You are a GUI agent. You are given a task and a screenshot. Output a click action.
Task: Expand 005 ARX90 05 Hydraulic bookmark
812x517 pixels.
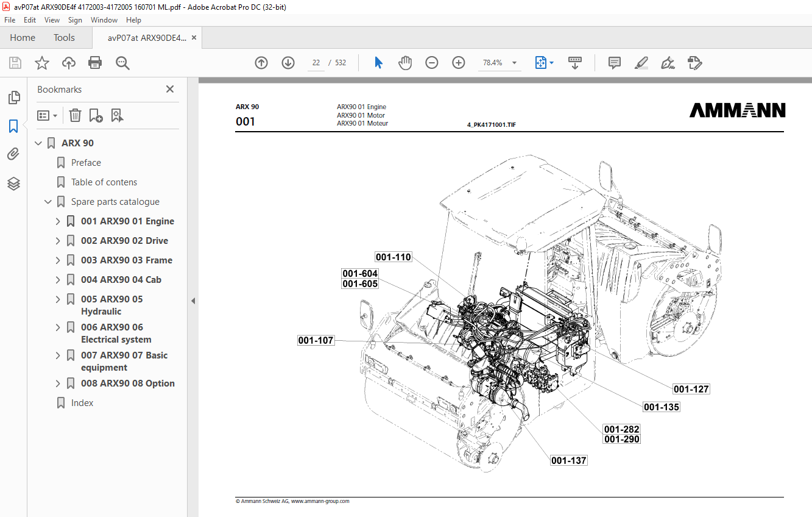click(x=58, y=299)
